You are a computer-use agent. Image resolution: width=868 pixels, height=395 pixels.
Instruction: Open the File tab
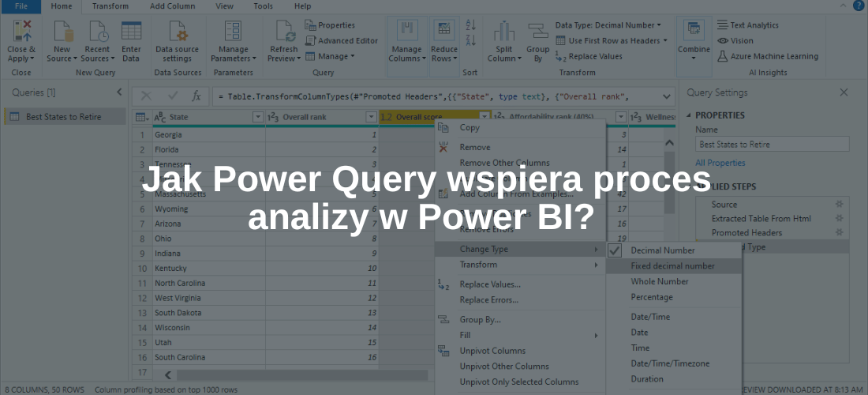21,6
